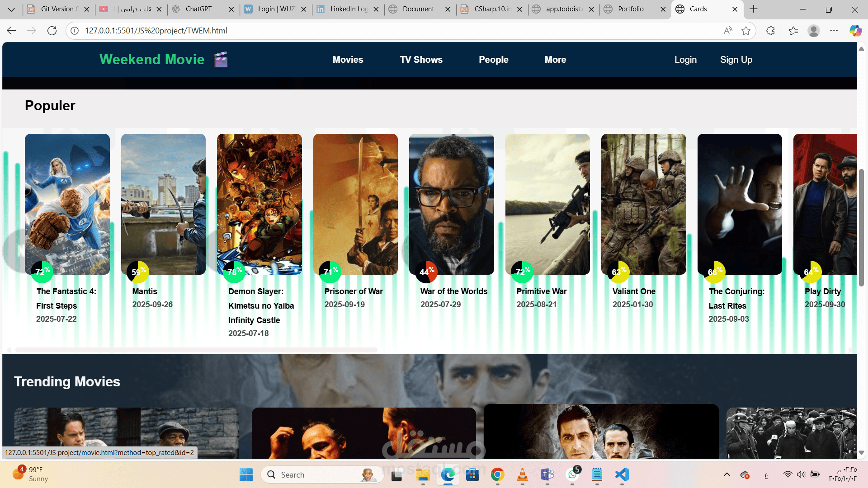Click the Read aloud icon
This screenshot has width=868, height=488.
[728, 31]
